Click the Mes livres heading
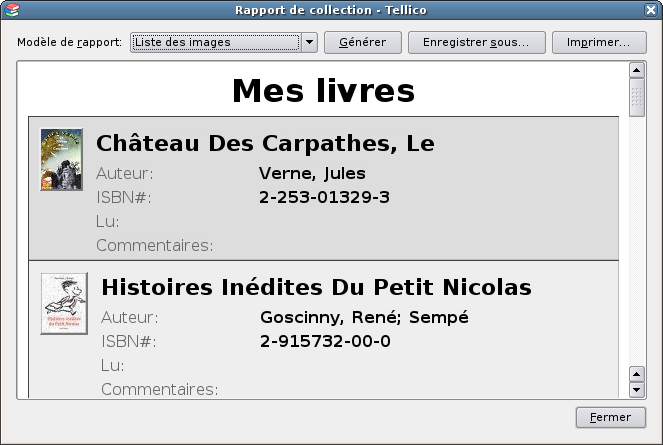The height and width of the screenshot is (445, 663). point(323,91)
